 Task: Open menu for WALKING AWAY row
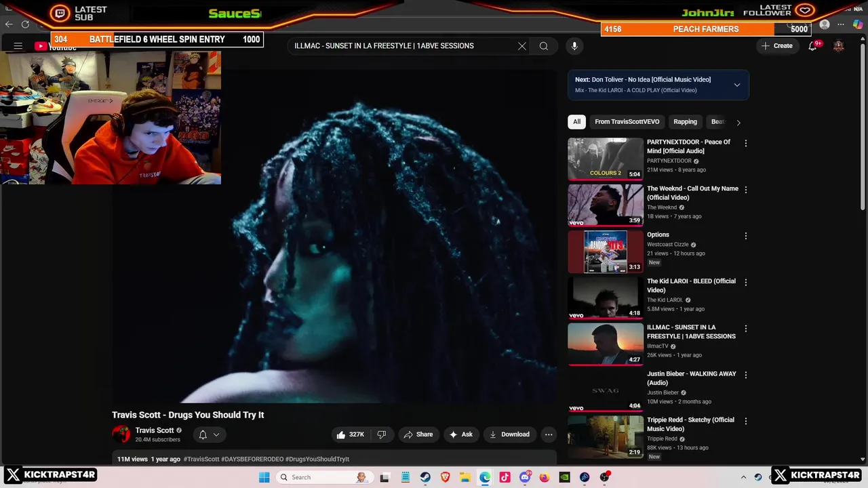click(x=746, y=375)
